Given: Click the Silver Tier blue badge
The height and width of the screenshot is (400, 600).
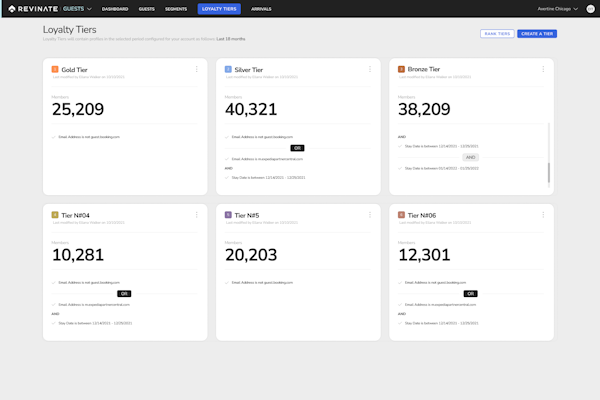Looking at the screenshot, I should [x=228, y=70].
